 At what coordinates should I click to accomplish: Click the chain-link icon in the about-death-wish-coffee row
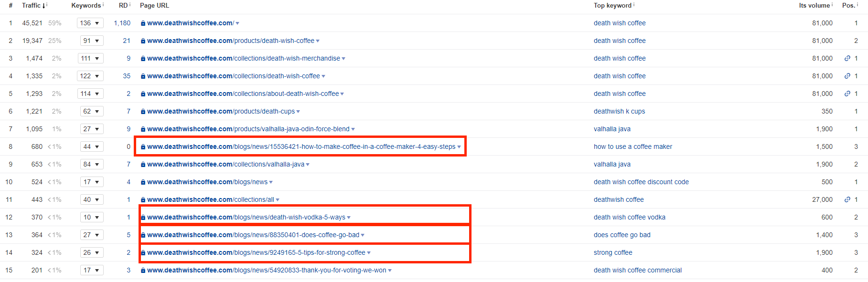(x=847, y=94)
